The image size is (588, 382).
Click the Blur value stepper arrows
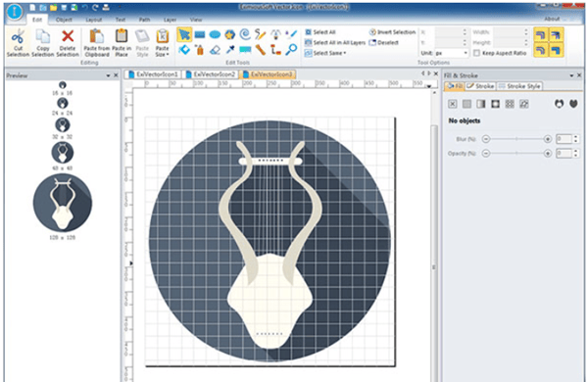pos(576,139)
